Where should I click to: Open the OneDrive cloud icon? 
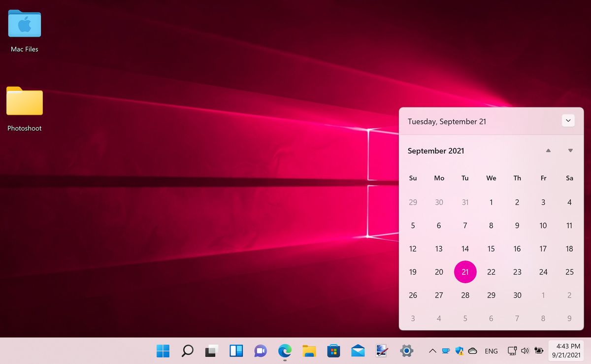[x=473, y=351]
